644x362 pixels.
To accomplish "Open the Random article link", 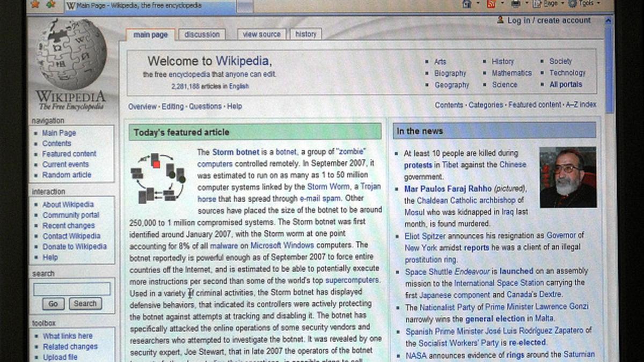I will tap(68, 175).
